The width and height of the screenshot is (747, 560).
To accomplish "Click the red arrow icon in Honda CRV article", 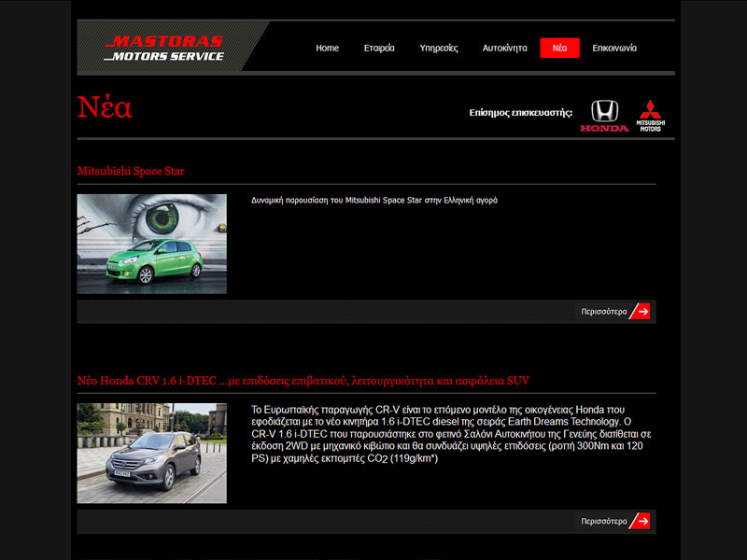I will 640,521.
